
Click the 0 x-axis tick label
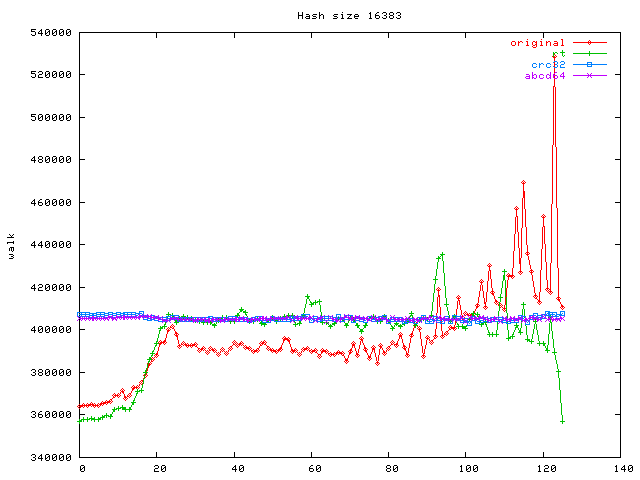click(x=81, y=468)
